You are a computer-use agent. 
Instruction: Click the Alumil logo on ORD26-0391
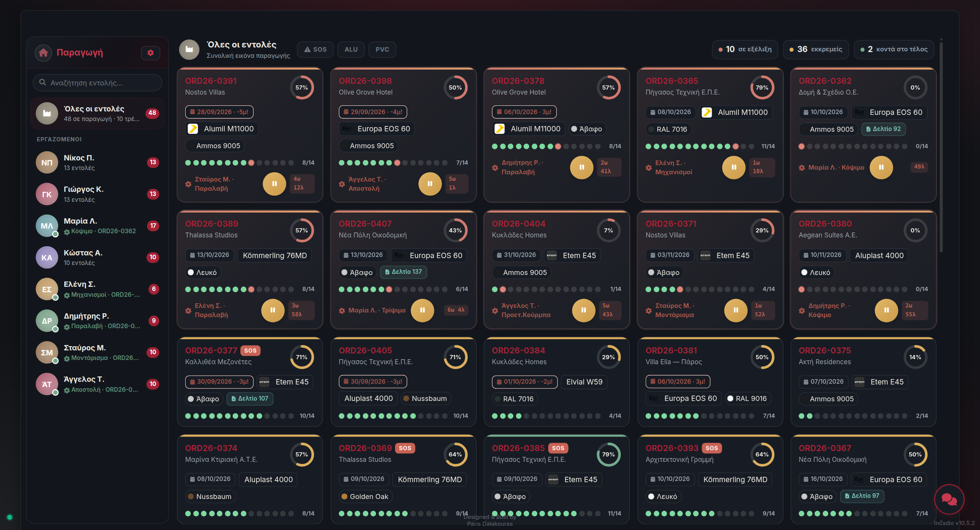pos(193,129)
